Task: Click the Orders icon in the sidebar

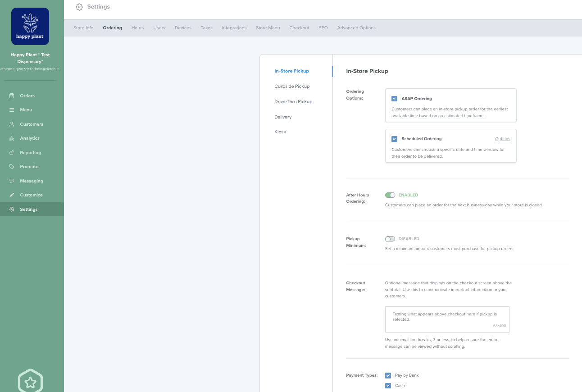Action: point(12,96)
